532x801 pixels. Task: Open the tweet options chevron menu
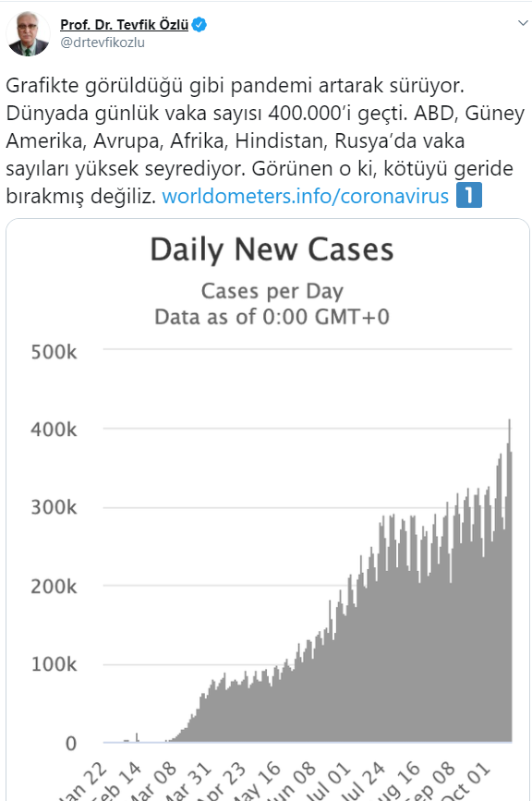tap(522, 23)
